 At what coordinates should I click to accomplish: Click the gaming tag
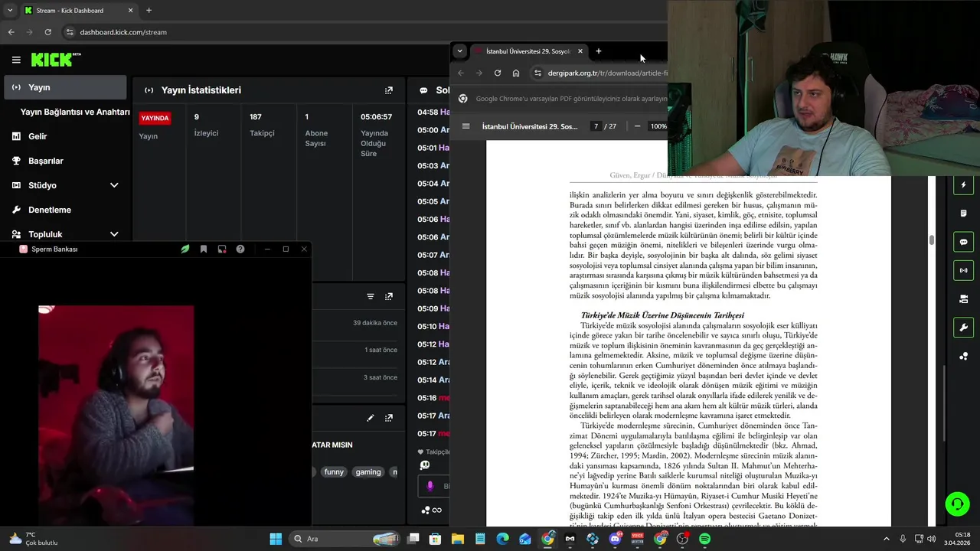(368, 472)
